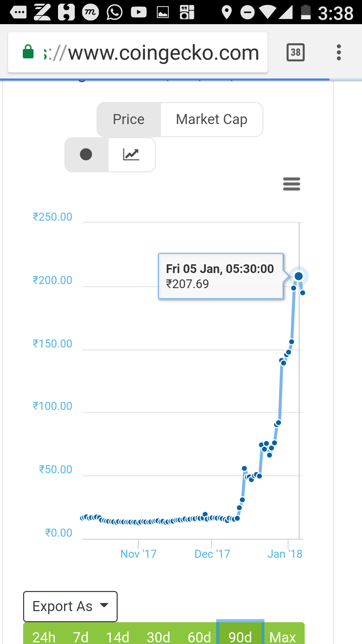362x644 pixels.
Task: Click the highlighted 05 Jan data point
Action: [x=298, y=276]
